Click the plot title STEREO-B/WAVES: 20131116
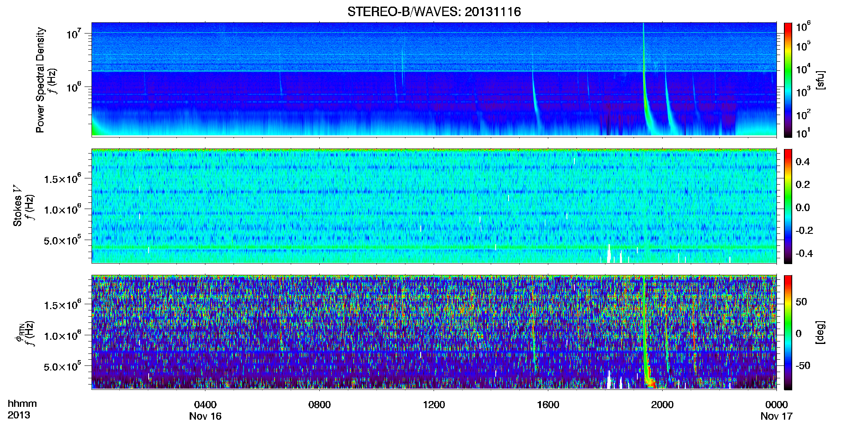 click(434, 12)
